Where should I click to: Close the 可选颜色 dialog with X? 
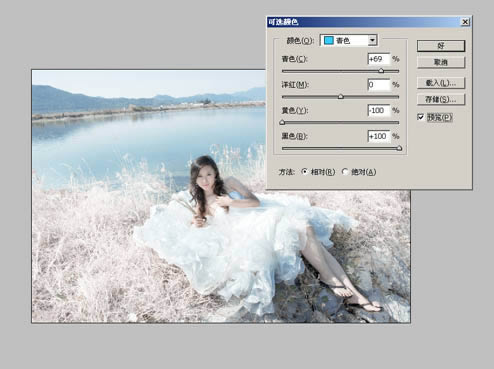(465, 22)
